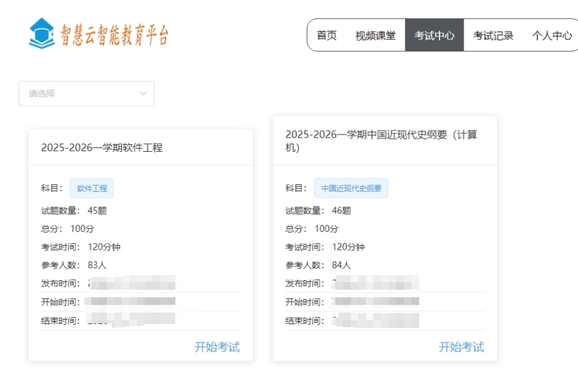Click 84人 participant count

(341, 265)
